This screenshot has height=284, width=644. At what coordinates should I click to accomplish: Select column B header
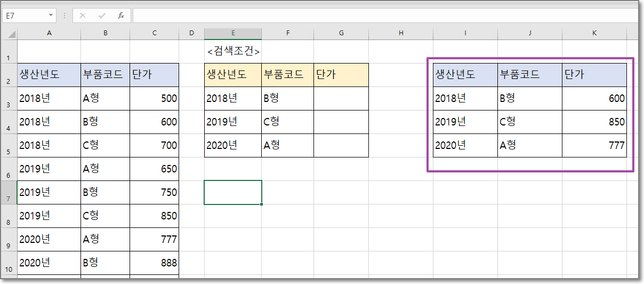point(106,34)
